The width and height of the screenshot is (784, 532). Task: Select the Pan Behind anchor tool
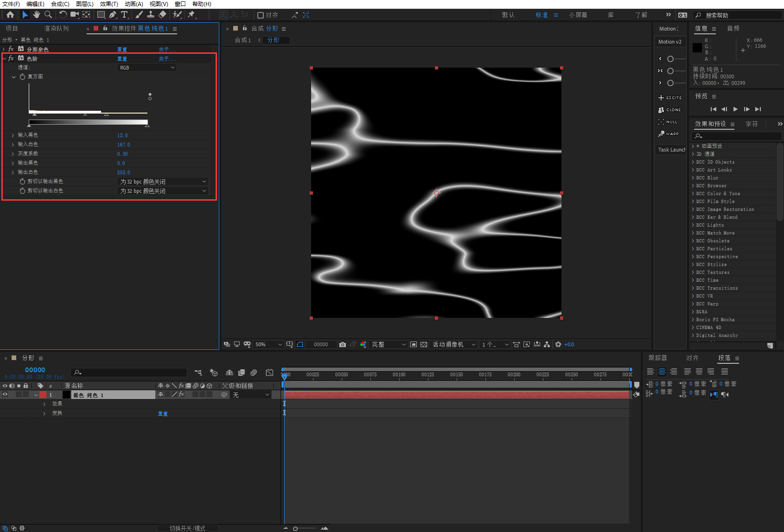tap(86, 15)
